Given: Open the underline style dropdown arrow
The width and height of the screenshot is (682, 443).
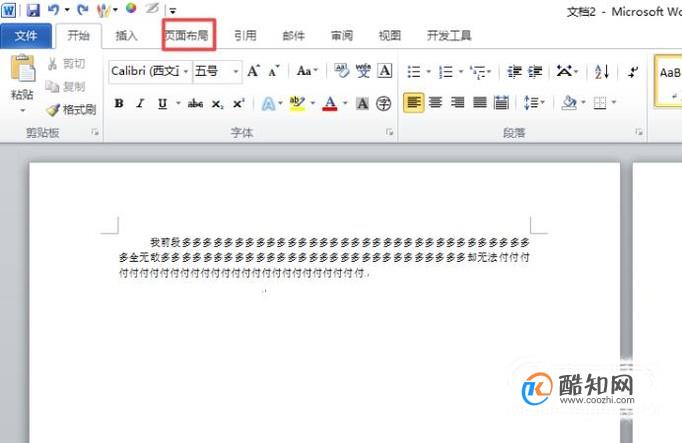Looking at the screenshot, I should 178,103.
